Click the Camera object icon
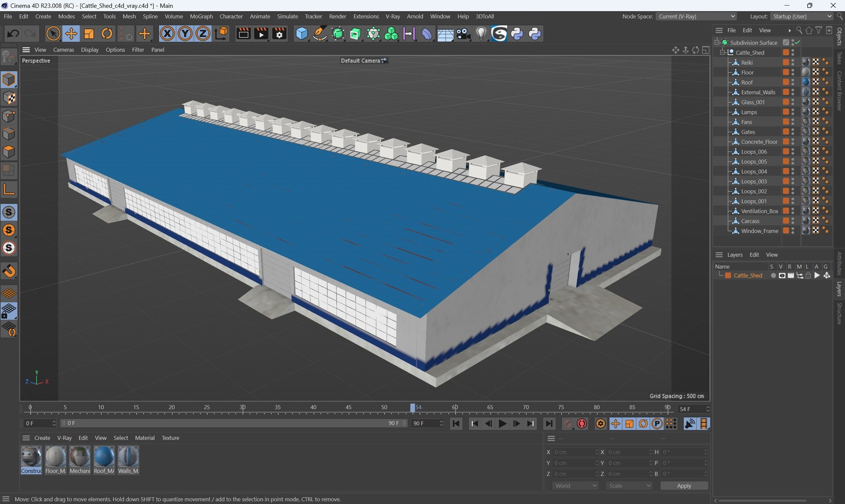The width and height of the screenshot is (845, 504). (x=463, y=34)
